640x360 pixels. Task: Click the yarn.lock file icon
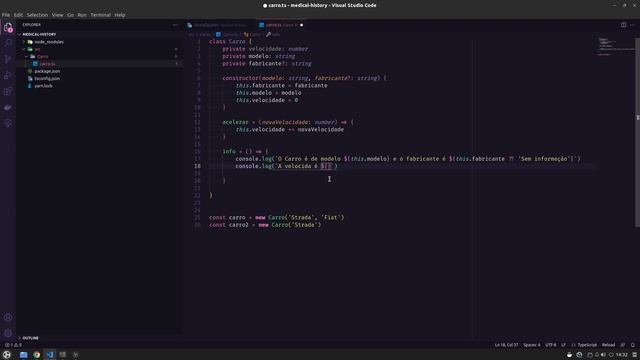click(x=30, y=86)
